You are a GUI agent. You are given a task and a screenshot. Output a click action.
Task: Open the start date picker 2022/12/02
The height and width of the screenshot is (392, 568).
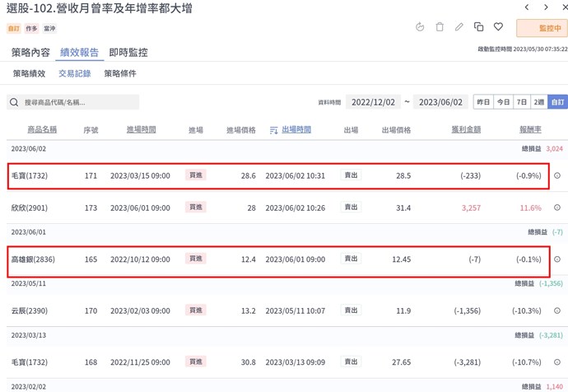(373, 103)
